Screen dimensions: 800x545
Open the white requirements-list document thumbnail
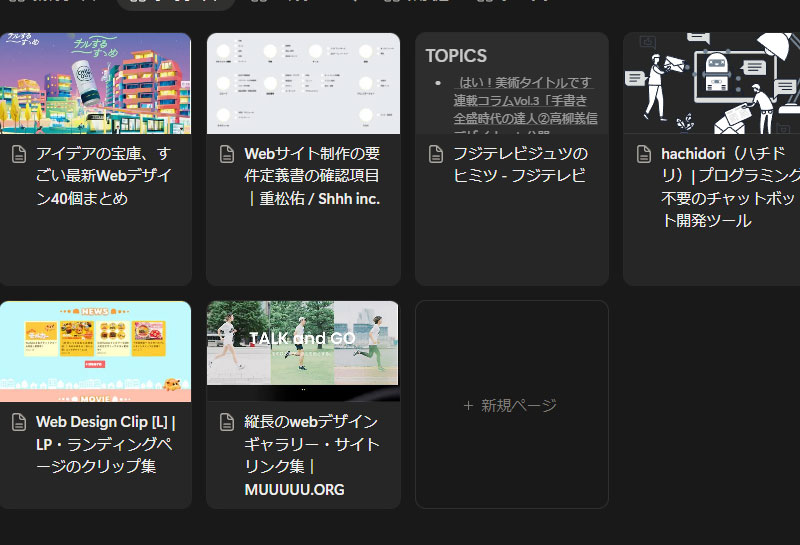pyautogui.click(x=303, y=83)
